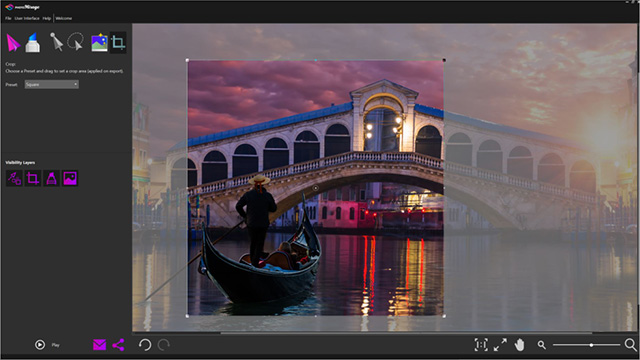The image size is (640, 360).
Task: Click the horizontal scrollbar under the canvas
Action: click(406, 333)
